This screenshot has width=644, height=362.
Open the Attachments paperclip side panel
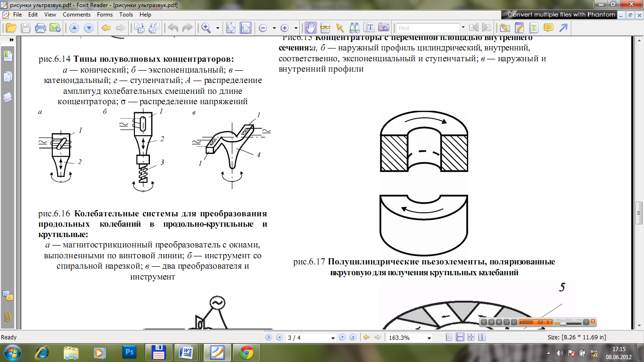point(8,316)
